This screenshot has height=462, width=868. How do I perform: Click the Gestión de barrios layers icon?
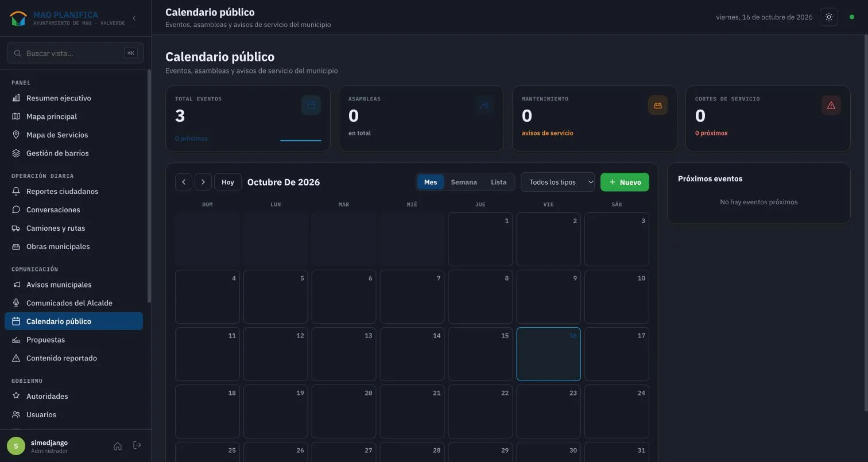tap(16, 153)
